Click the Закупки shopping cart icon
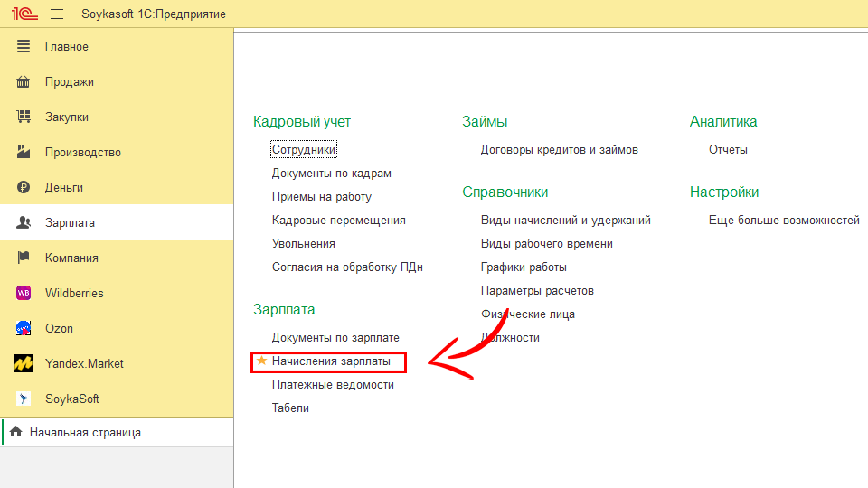This screenshot has height=488, width=868. point(24,117)
